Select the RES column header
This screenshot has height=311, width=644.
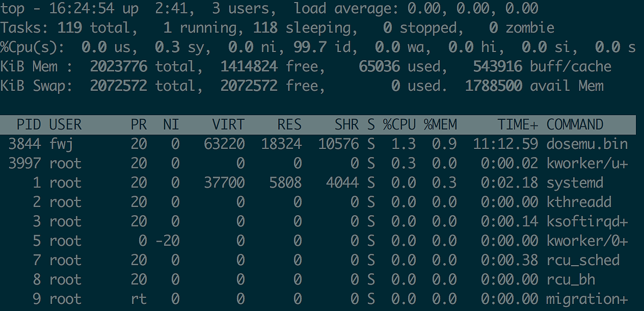coord(289,124)
